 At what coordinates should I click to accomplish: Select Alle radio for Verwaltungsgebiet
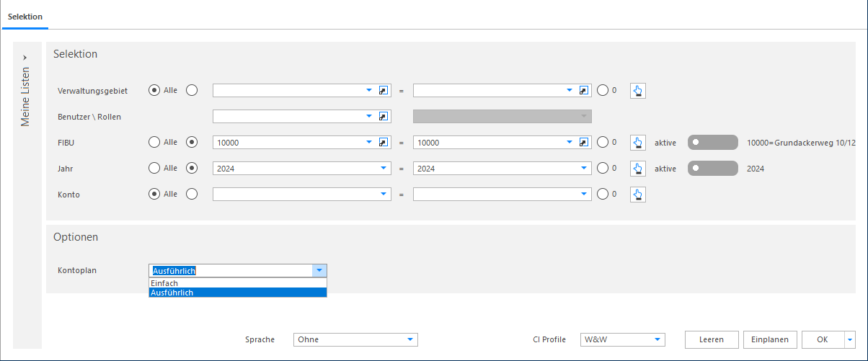[154, 91]
